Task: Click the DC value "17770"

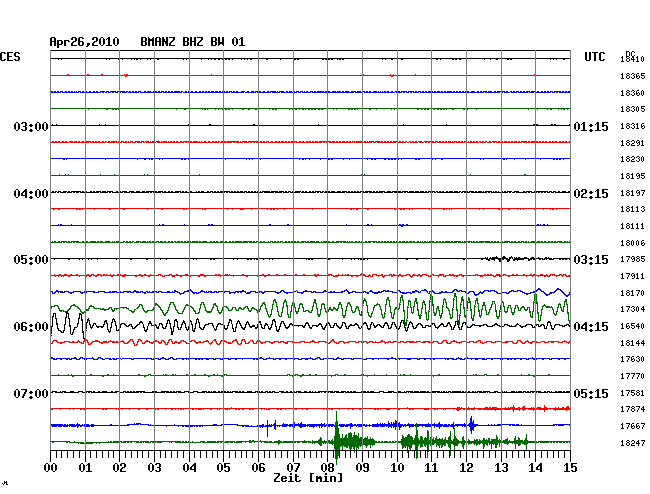Action: tap(633, 376)
